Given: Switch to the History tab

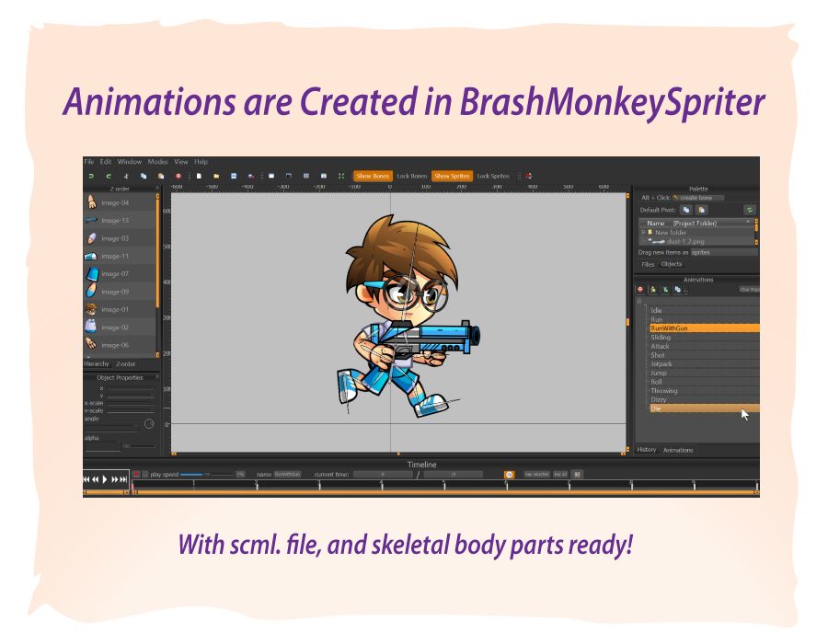Looking at the screenshot, I should pos(647,450).
